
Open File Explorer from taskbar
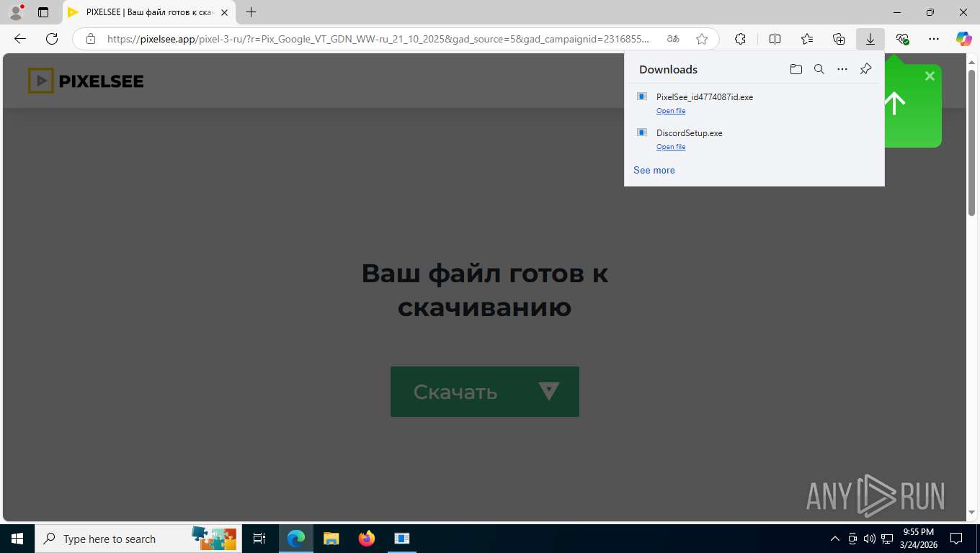pos(331,539)
